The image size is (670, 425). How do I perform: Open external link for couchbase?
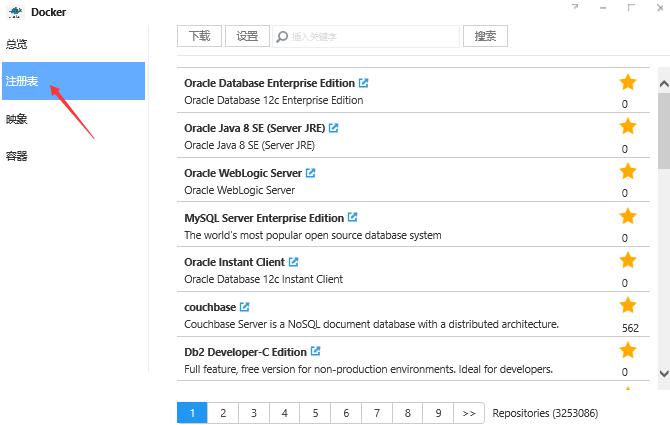[x=244, y=307]
